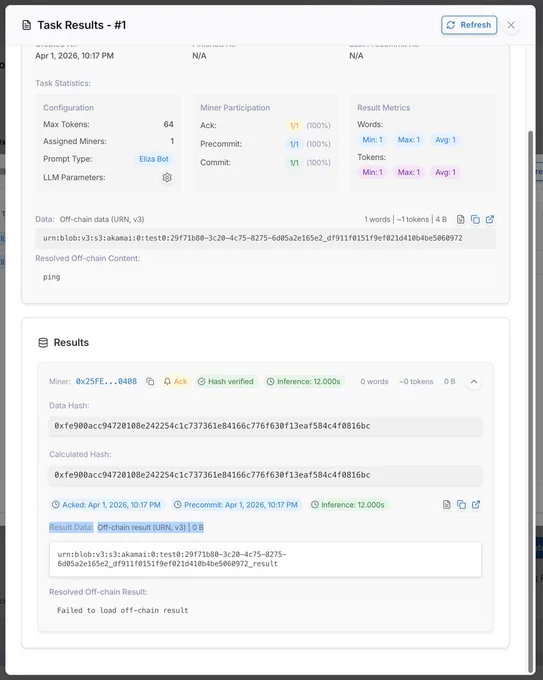Click the Hash verified badge
This screenshot has width=543, height=680.
click(226, 382)
